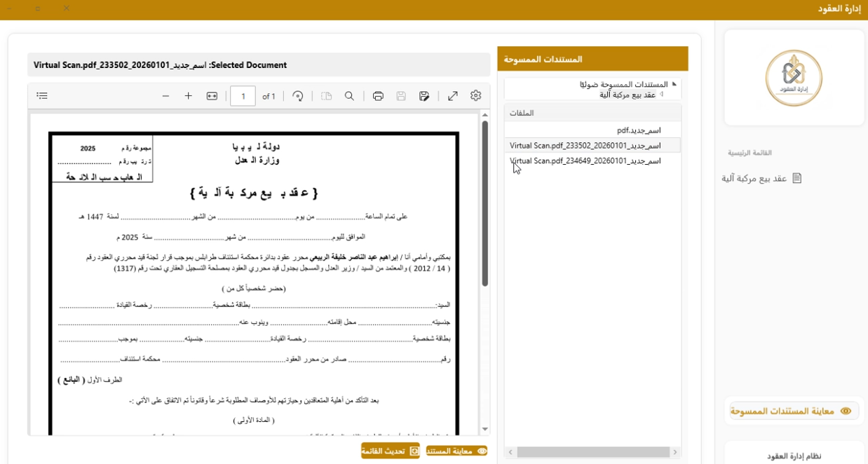Click the save-as icon with pencil
Image resolution: width=868 pixels, height=464 pixels.
click(424, 96)
